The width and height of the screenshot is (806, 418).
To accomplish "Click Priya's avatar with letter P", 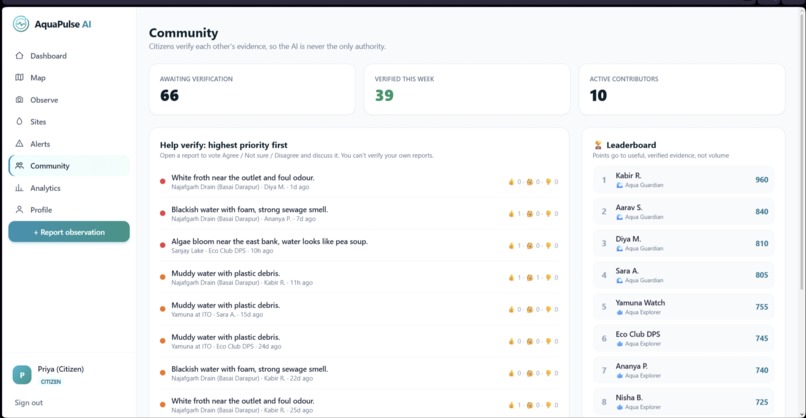I will (22, 375).
